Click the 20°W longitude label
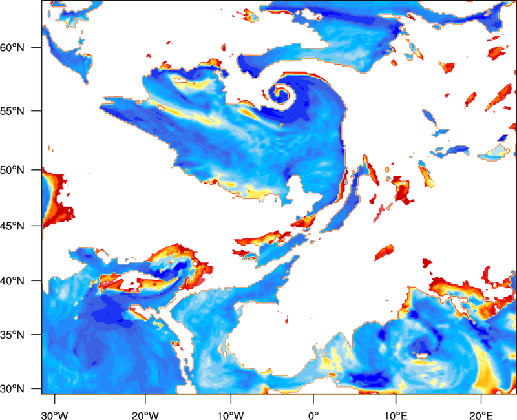Image resolution: width=517 pixels, height=420 pixels. tap(145, 415)
